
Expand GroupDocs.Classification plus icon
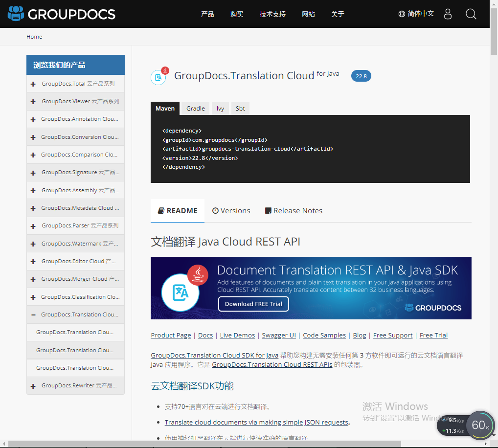coord(33,297)
